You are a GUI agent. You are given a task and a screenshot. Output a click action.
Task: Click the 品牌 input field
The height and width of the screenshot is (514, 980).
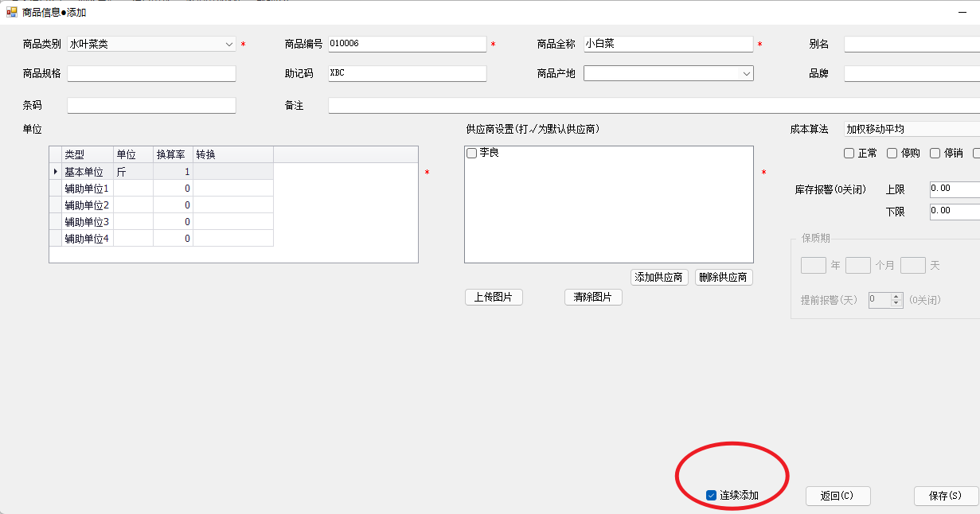click(x=912, y=73)
